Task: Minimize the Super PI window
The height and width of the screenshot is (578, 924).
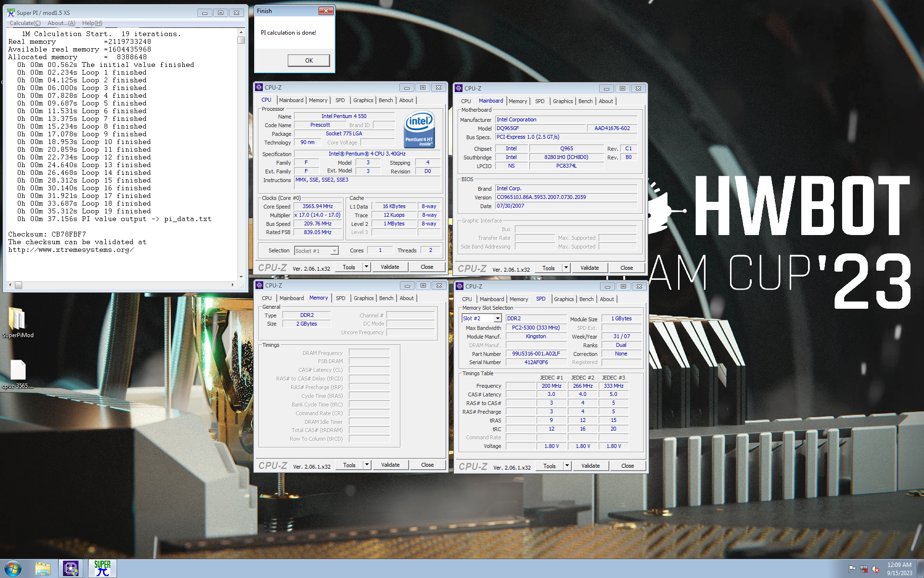Action: [205, 13]
